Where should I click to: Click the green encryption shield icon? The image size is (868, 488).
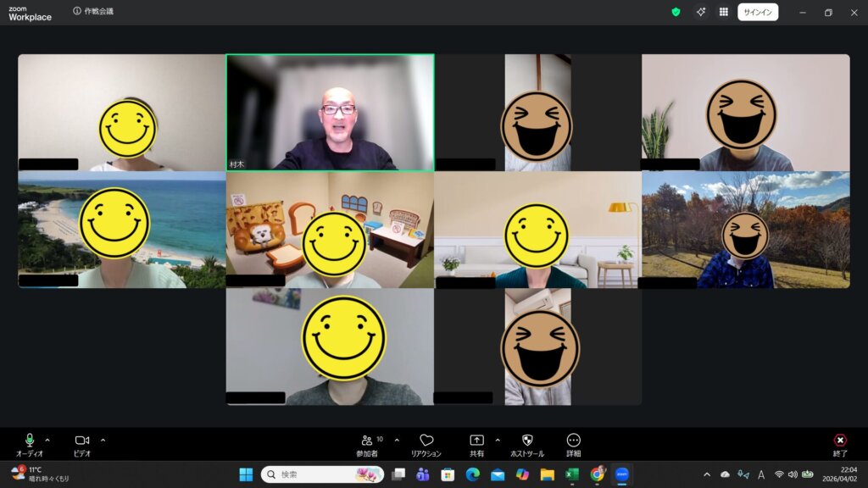click(x=676, y=12)
